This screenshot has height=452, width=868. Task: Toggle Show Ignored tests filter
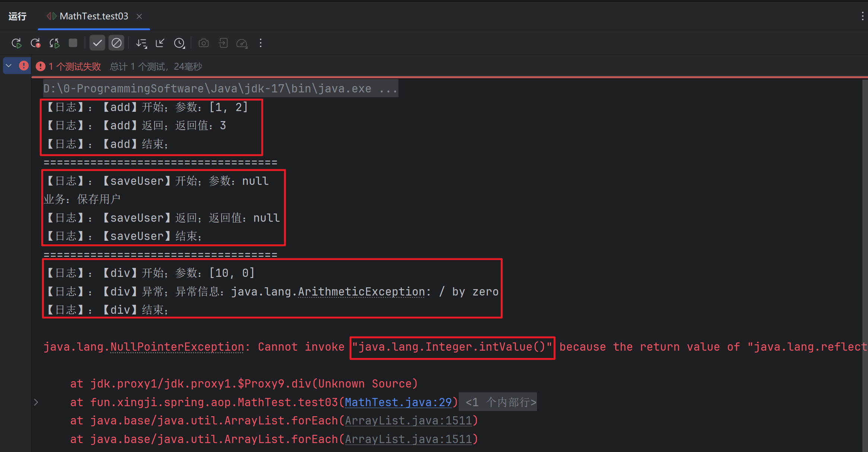[117, 43]
